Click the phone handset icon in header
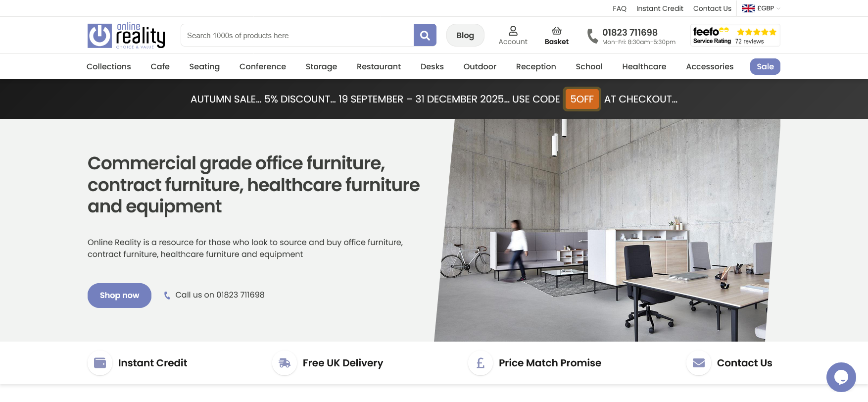The width and height of the screenshot is (868, 402). pos(592,36)
